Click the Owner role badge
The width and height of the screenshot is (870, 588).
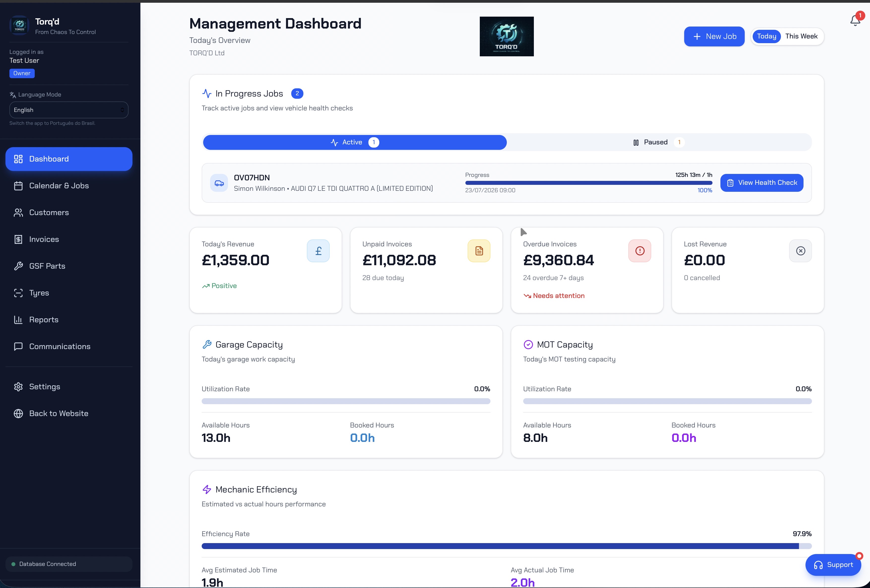[22, 73]
